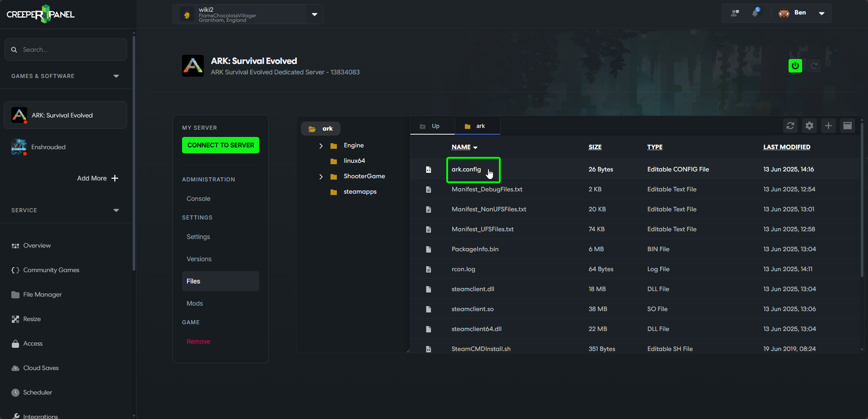Select steamclient.so file
The height and width of the screenshot is (419, 868).
tap(473, 309)
